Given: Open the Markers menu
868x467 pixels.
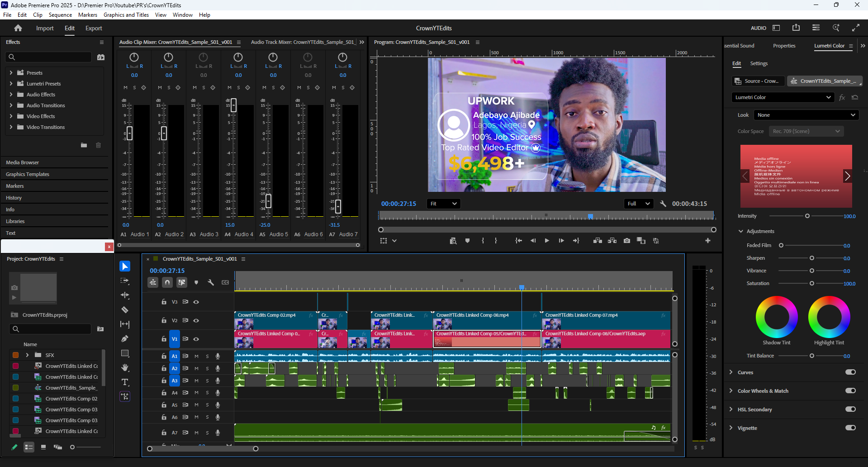Looking at the screenshot, I should pos(88,15).
